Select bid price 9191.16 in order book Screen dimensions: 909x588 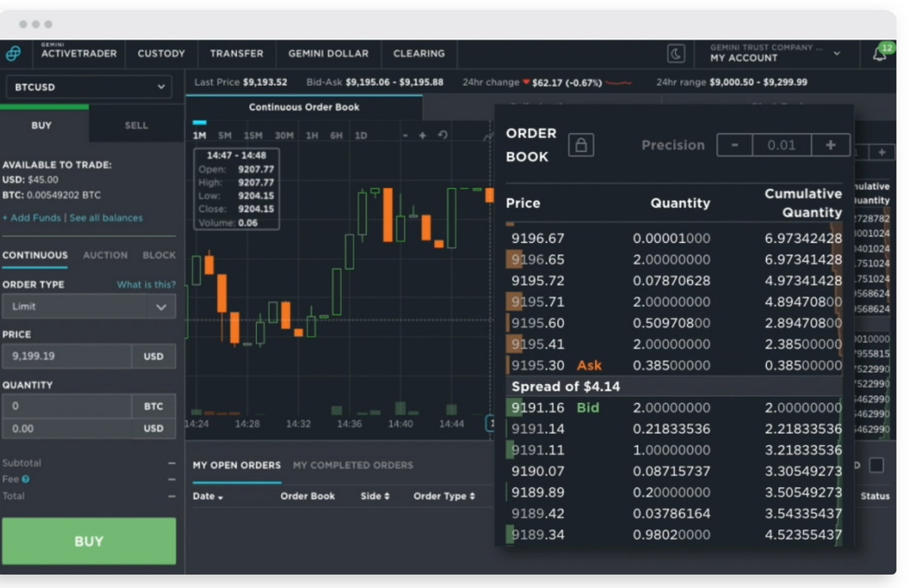(537, 408)
